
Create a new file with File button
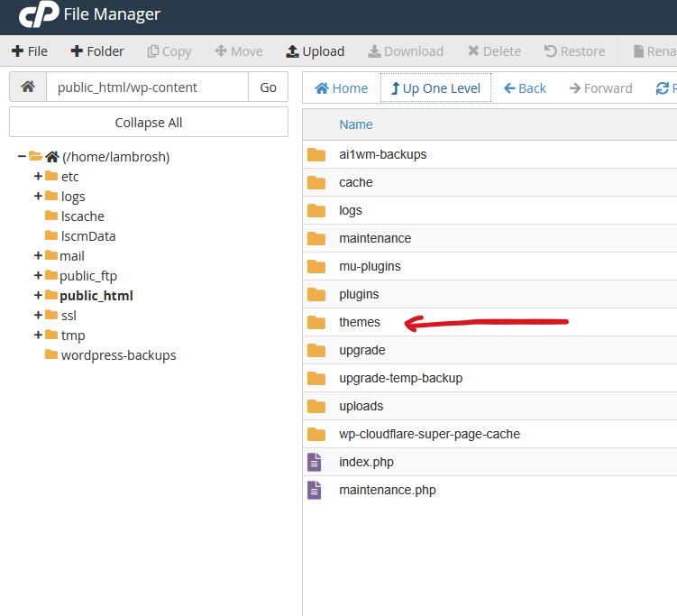(30, 51)
